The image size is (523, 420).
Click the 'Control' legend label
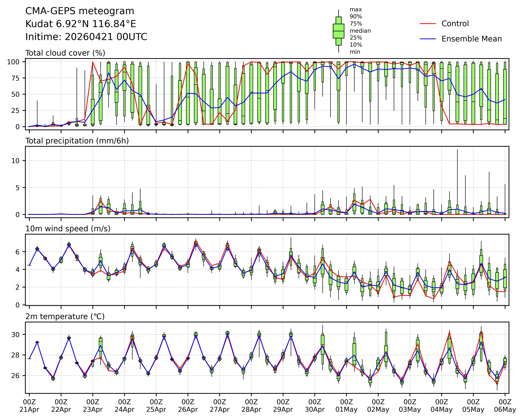pyautogui.click(x=455, y=24)
